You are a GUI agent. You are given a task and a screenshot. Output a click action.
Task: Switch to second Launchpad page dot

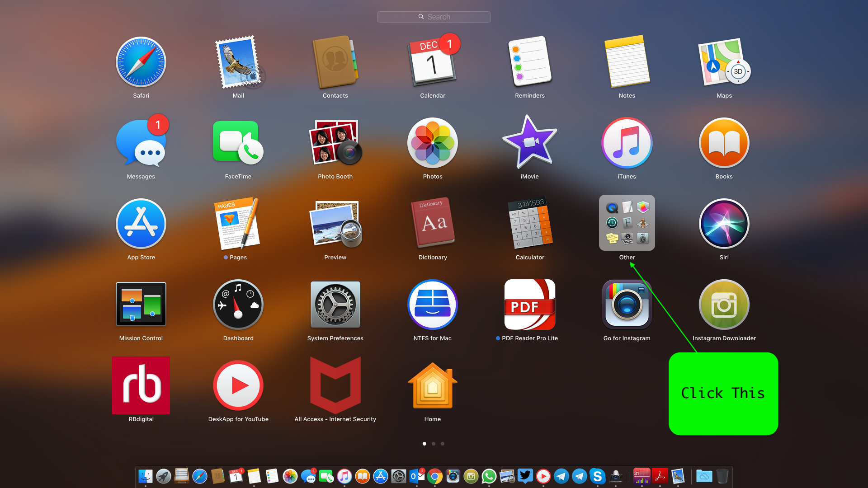tap(434, 444)
